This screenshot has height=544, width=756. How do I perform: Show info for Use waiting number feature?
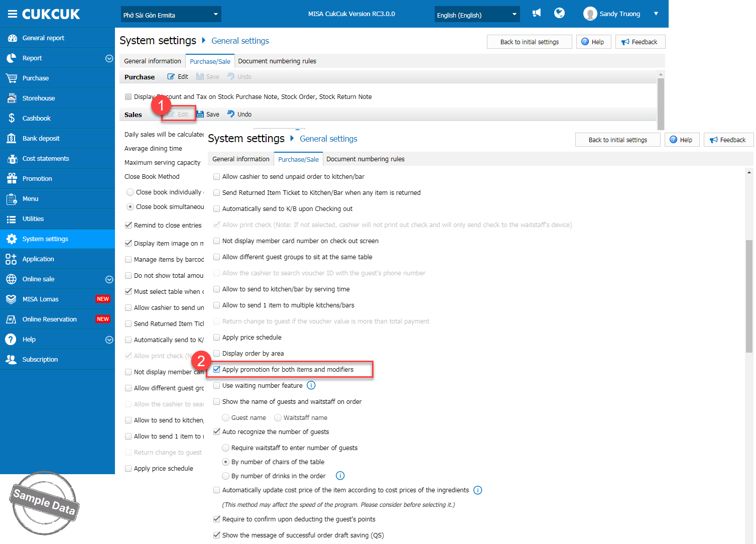pos(311,385)
